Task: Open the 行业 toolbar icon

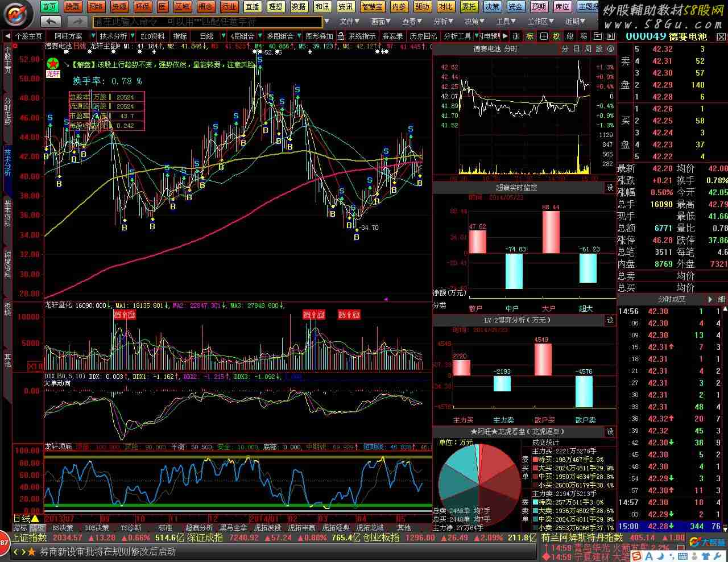Action: 229,7
